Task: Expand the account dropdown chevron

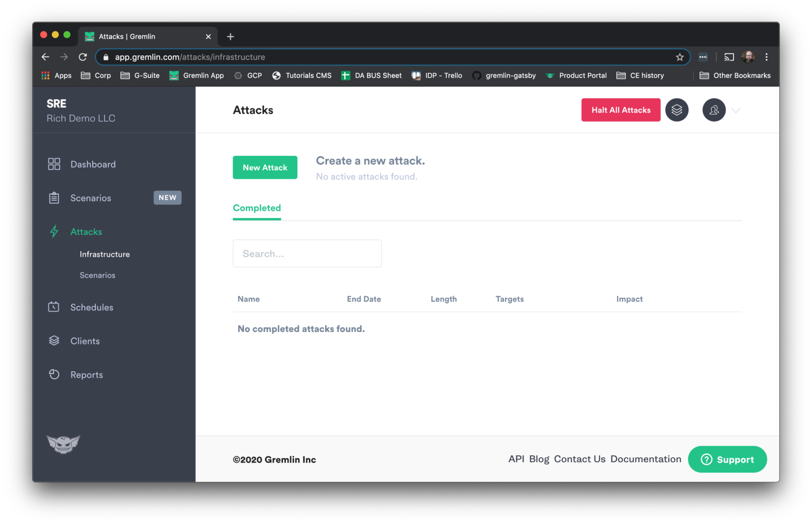Action: (736, 110)
